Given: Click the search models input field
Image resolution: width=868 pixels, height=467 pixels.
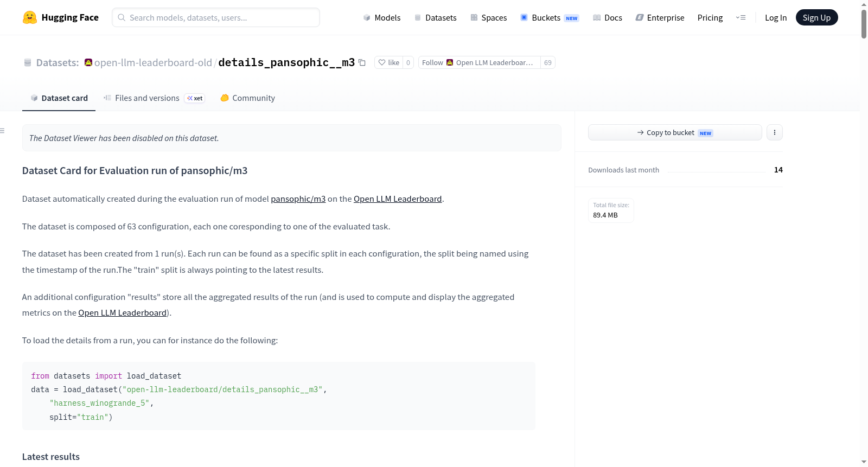Looking at the screenshot, I should 216,17.
